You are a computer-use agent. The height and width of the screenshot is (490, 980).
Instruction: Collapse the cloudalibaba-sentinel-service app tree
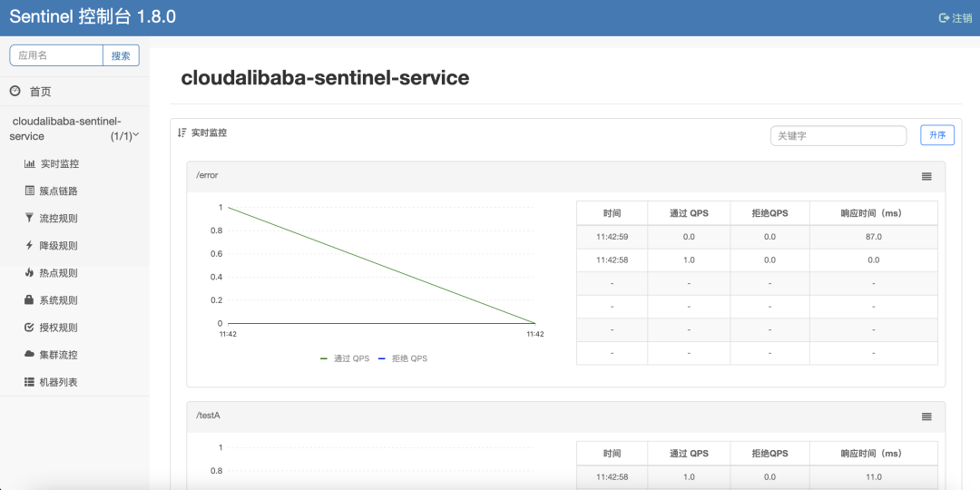click(x=135, y=136)
